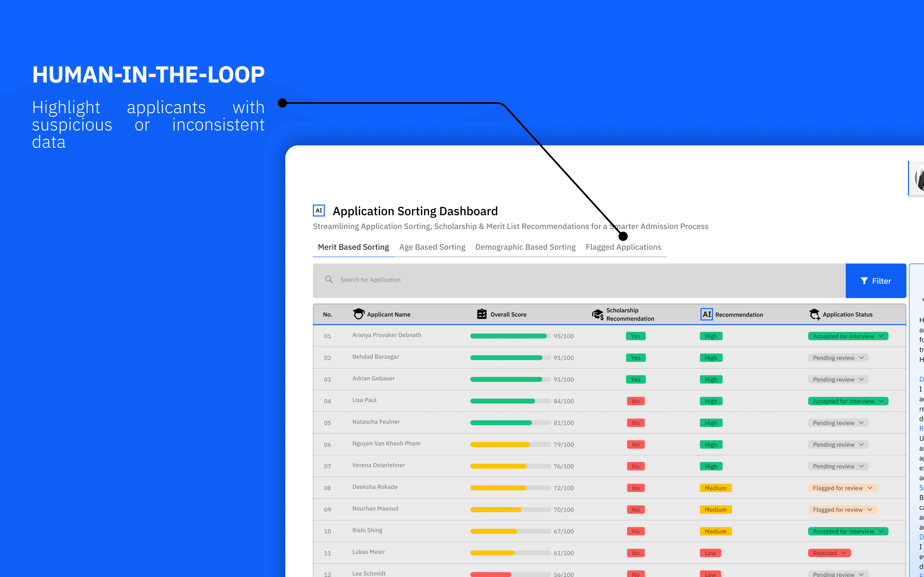Click the graduation cap Applicant Name icon

[x=358, y=314]
